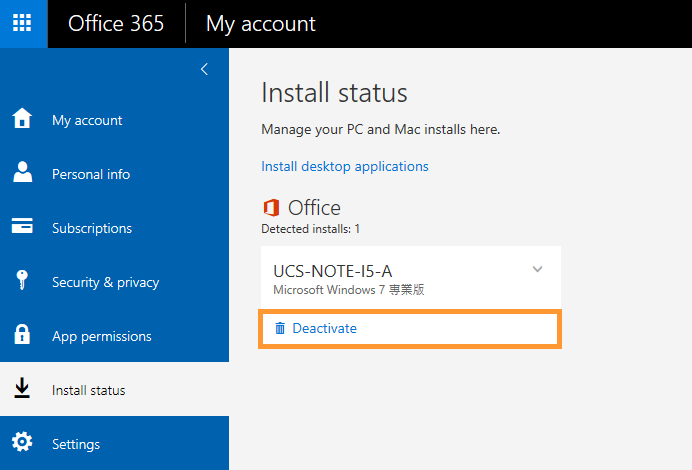The width and height of the screenshot is (692, 470).
Task: Click the trash can icon beside Deactivate
Action: pos(280,328)
